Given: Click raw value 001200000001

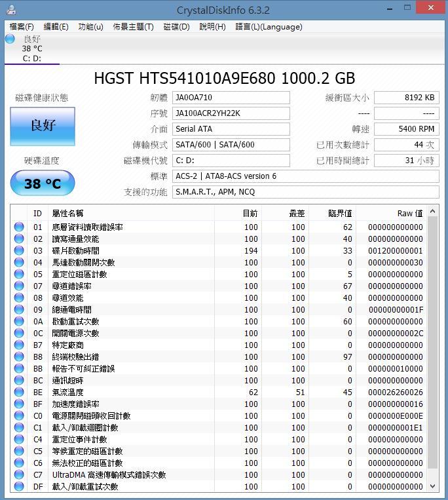Looking at the screenshot, I should click(396, 250).
